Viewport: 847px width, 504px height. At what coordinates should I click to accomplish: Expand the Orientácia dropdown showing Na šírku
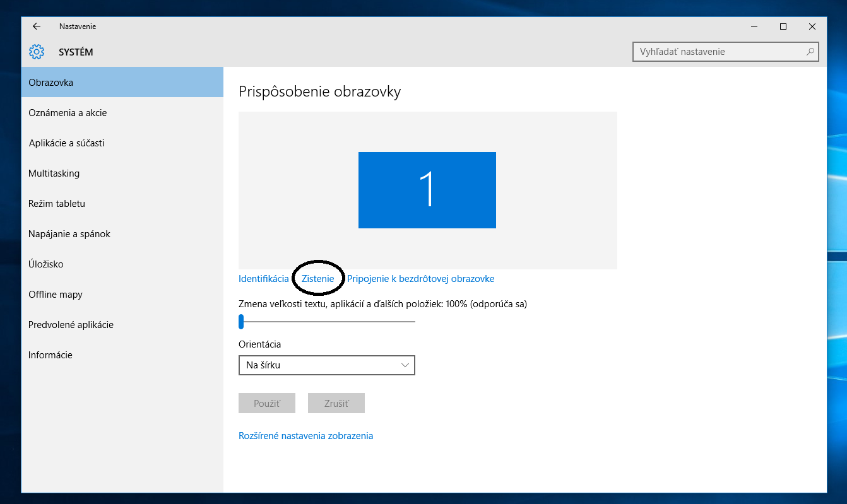coord(326,365)
